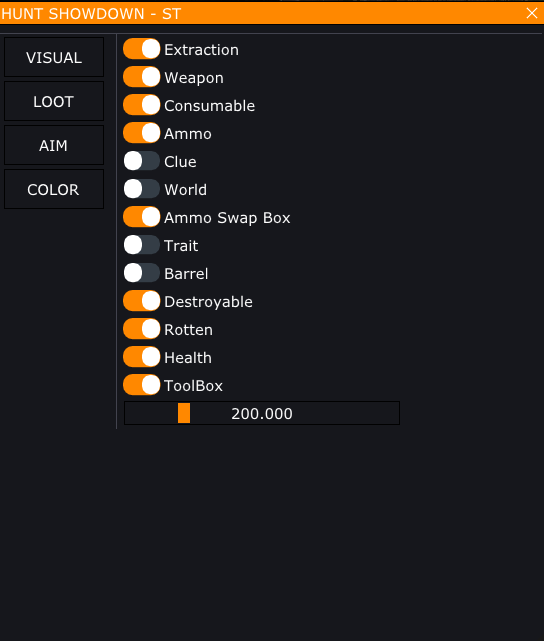Turn off the Weapon toggle

pyautogui.click(x=141, y=77)
